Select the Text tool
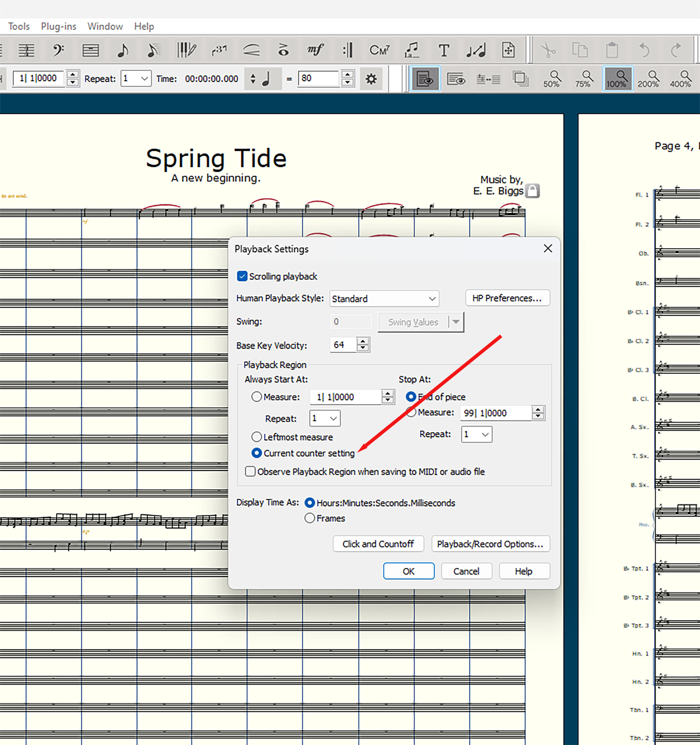Screen dimensions: 700x745 [x=444, y=50]
